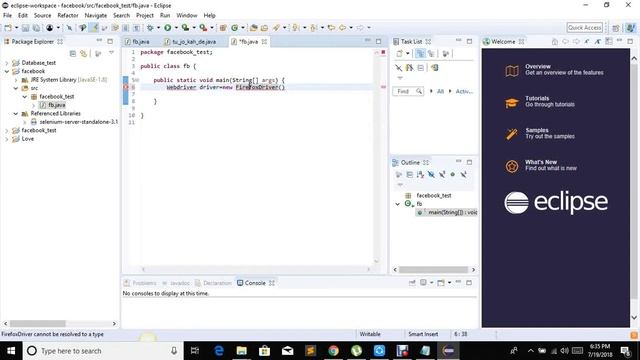Click the New Java Package toolbar icon
Screen dimensions: 640x360
pos(223,28)
